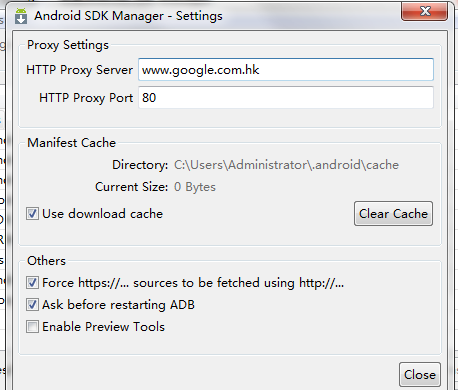Click the cache directory path text
The width and height of the screenshot is (458, 390).
(x=286, y=165)
